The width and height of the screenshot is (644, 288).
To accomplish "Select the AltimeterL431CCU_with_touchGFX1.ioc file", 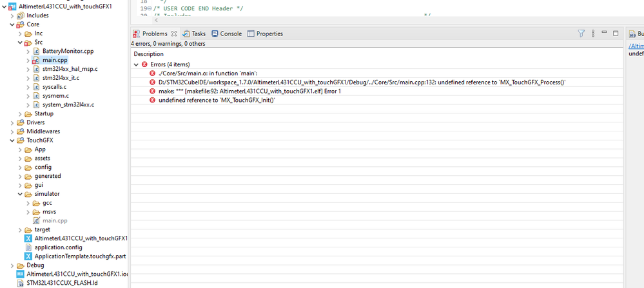I will coord(77,274).
